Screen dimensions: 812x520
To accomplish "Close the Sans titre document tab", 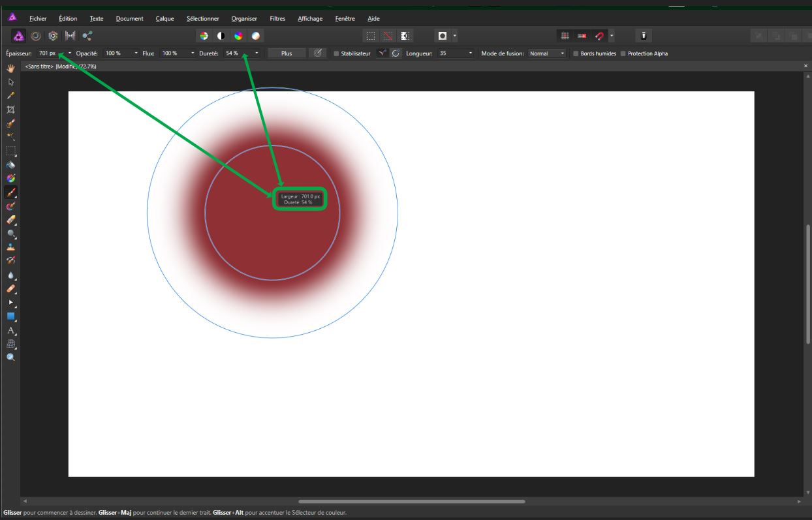I will 806,66.
